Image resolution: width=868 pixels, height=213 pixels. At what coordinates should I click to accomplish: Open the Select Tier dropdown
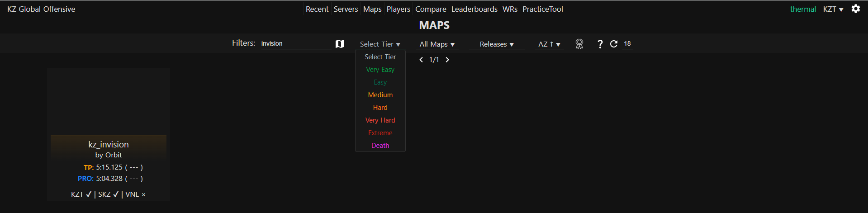pos(380,44)
